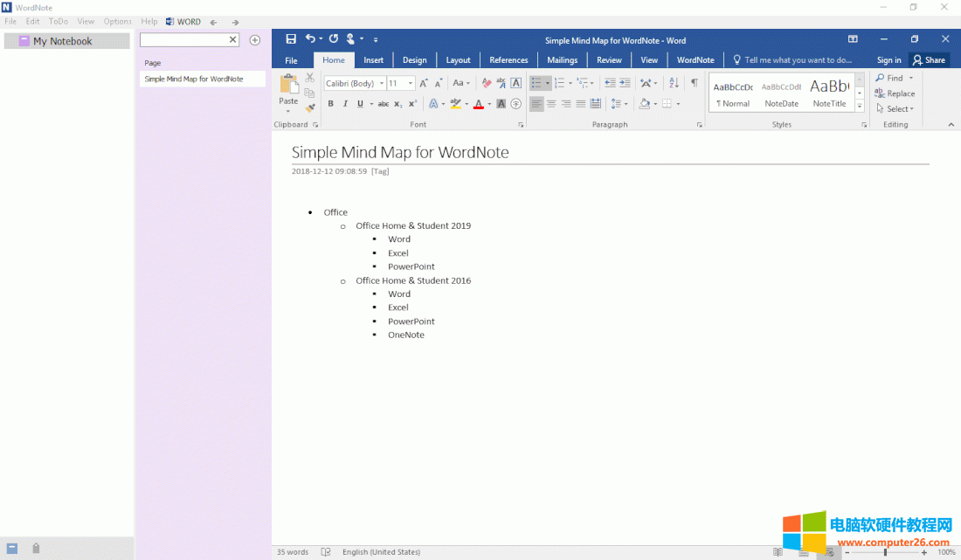The height and width of the screenshot is (560, 961).
Task: Open the WordNote ribbon tab
Action: tap(695, 60)
